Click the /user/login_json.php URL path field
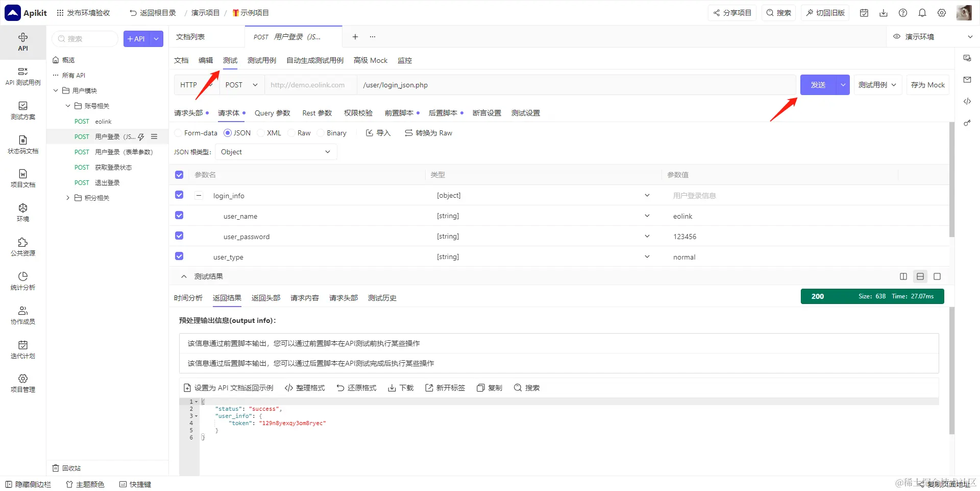The image size is (980, 491). [x=576, y=85]
